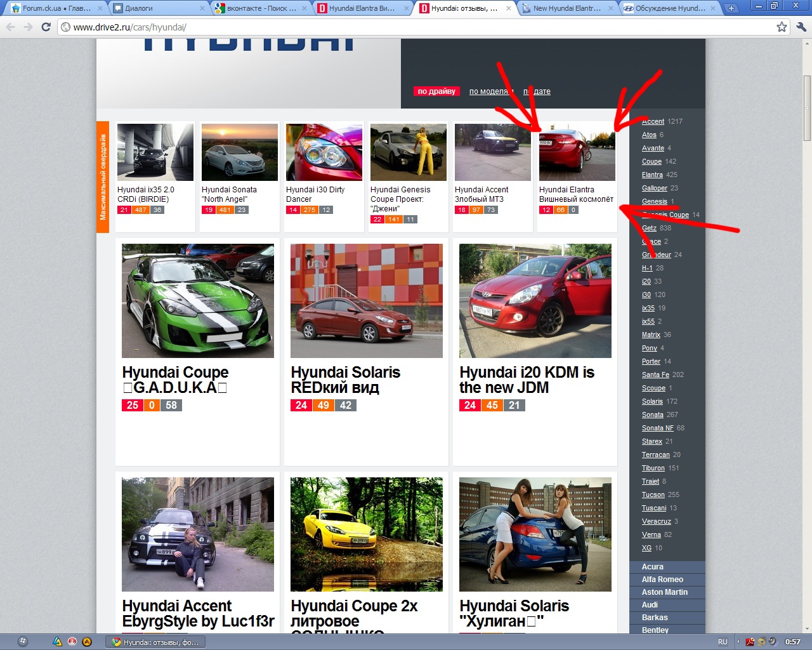Open the Avante model link
812x650 pixels.
[653, 148]
